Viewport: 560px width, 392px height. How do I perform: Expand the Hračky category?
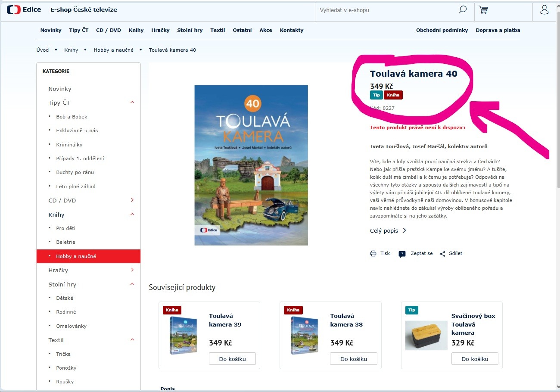(132, 270)
